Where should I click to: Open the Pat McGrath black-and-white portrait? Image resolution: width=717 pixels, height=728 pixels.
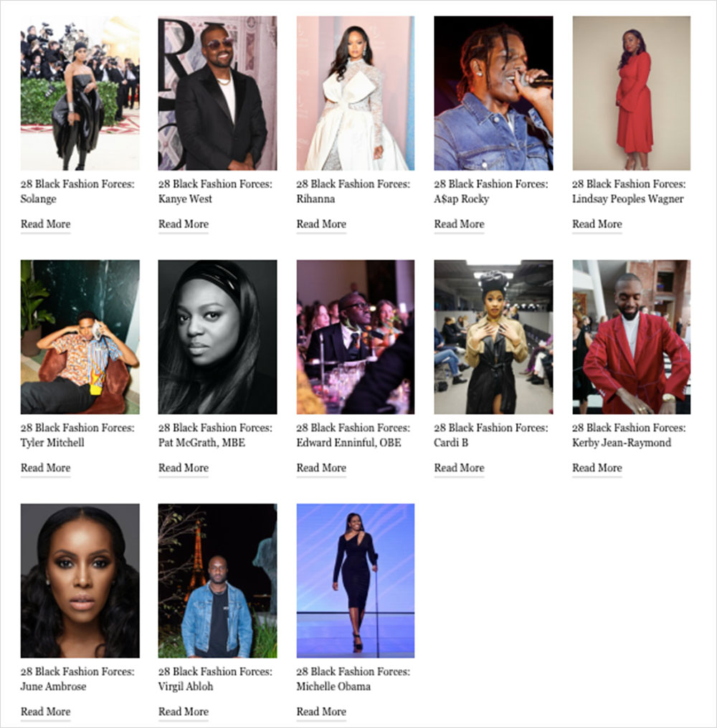(217, 337)
